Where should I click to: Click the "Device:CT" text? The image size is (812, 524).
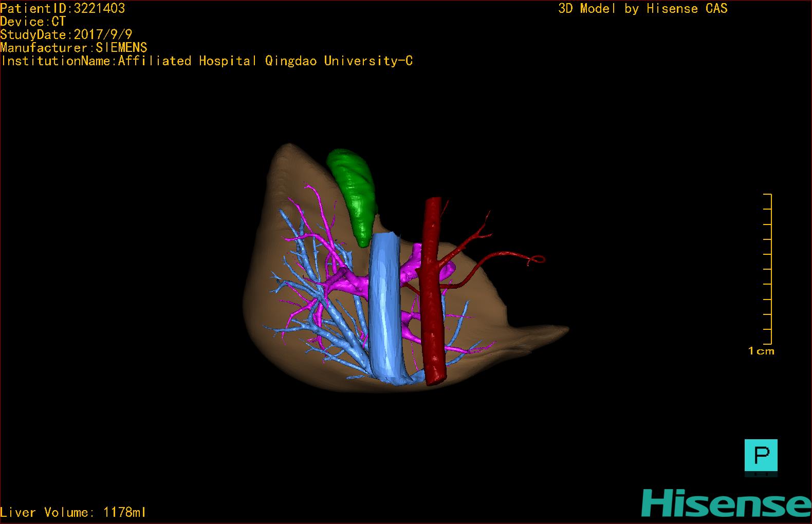(x=33, y=22)
